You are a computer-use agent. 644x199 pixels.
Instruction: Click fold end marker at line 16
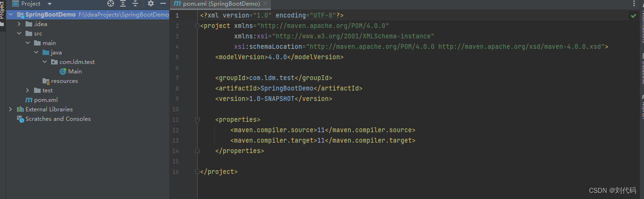click(x=197, y=172)
